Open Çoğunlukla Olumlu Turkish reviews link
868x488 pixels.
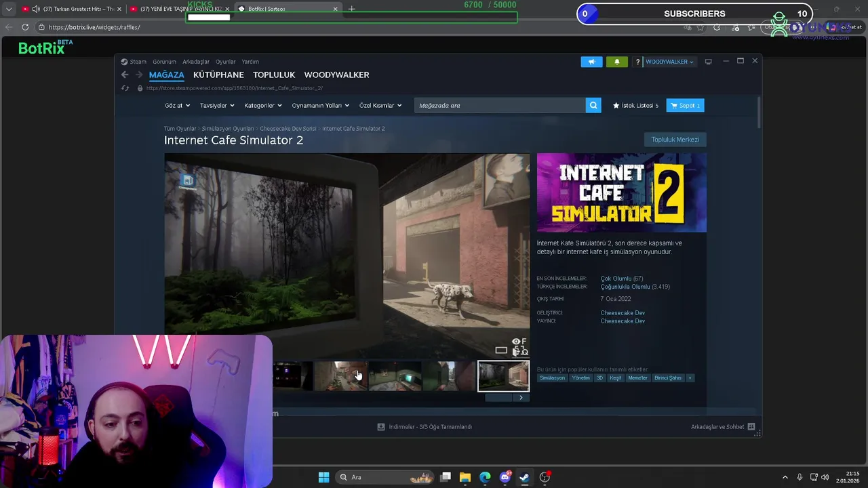[x=625, y=287]
